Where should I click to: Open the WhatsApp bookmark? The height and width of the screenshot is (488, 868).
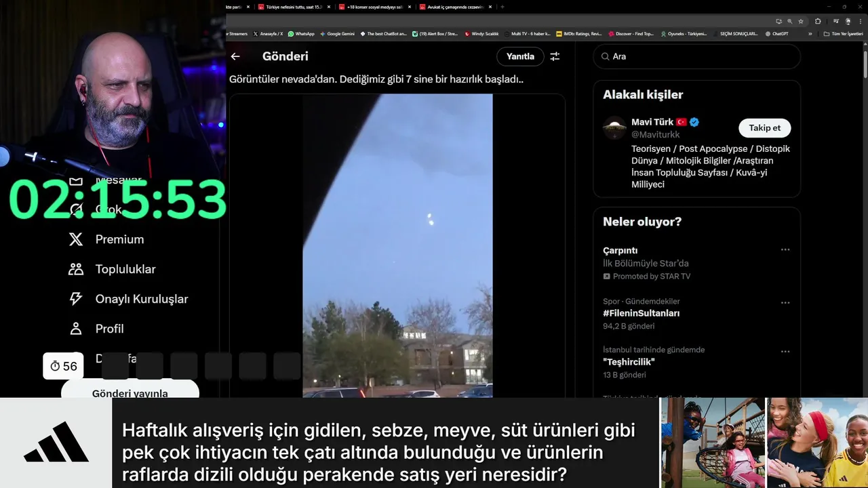click(x=301, y=33)
